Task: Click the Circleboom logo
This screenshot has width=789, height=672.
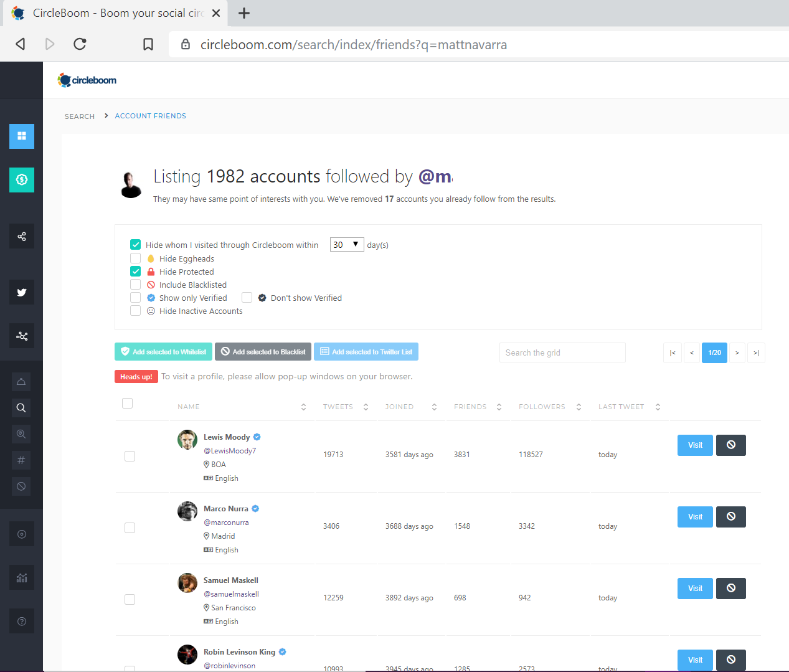Action: (x=87, y=80)
